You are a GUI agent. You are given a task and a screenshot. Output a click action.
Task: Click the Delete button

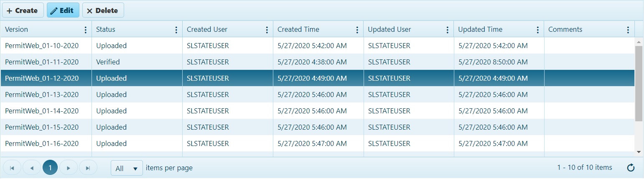(103, 10)
